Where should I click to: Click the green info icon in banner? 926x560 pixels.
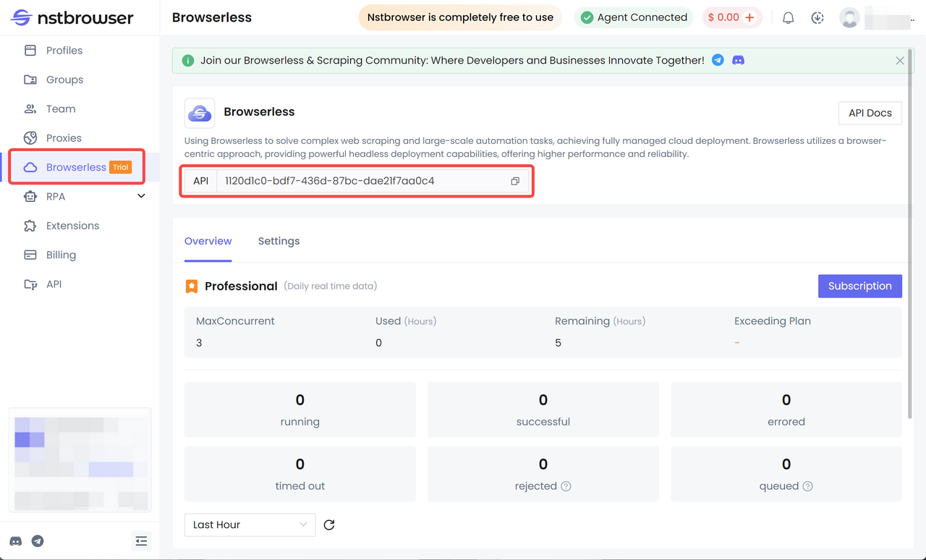click(x=188, y=61)
